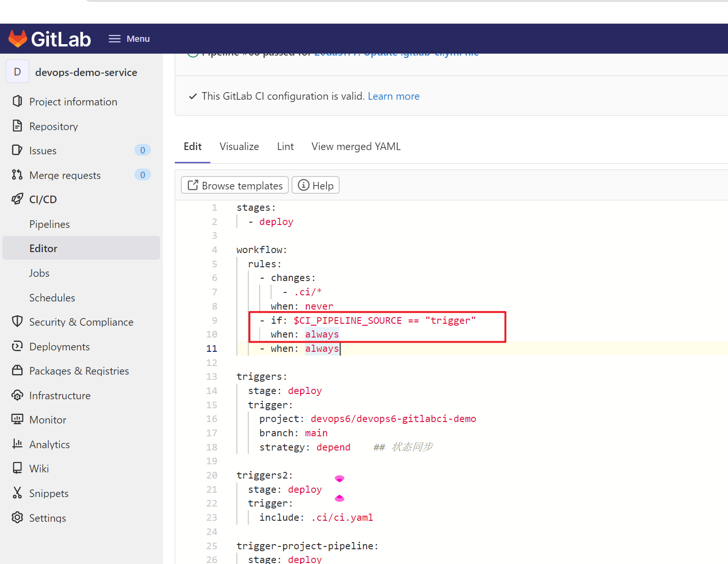Click the Browse templates button
Viewport: 728px width, 564px height.
(235, 185)
